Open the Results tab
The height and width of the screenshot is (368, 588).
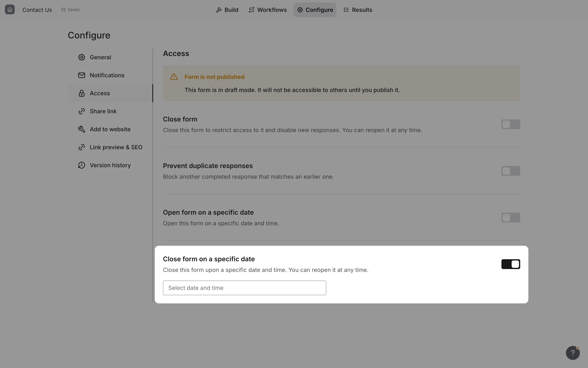click(358, 10)
